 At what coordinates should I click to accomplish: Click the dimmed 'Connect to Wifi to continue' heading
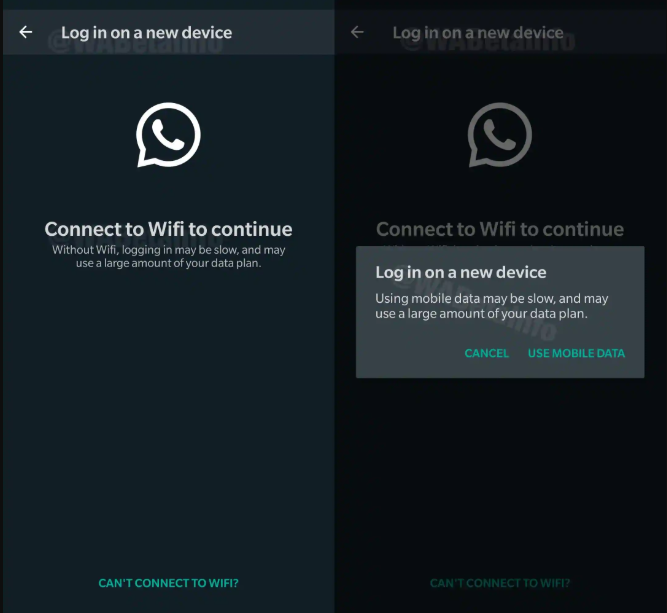[500, 229]
